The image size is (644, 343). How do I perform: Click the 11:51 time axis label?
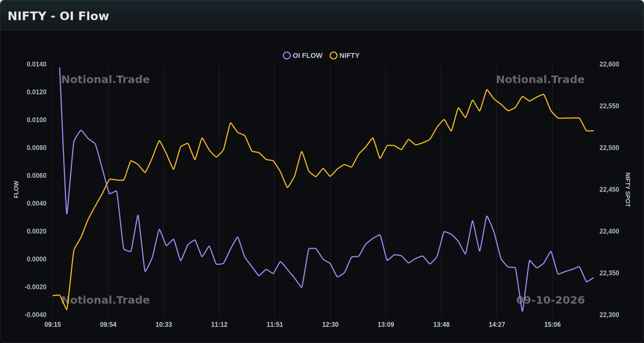275,325
